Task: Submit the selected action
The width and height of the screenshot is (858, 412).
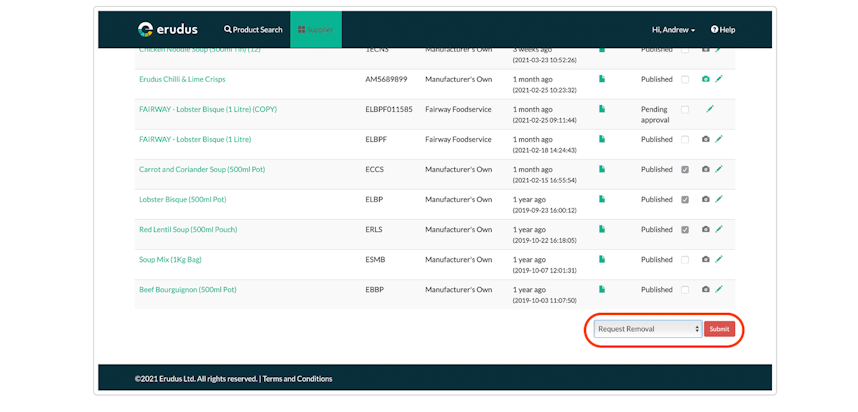Action: coord(719,329)
